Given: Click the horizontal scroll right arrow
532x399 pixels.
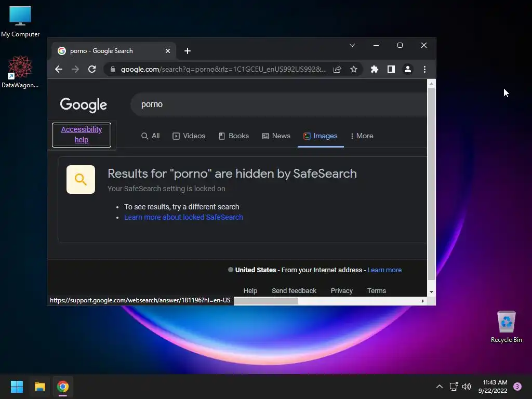Looking at the screenshot, I should tap(423, 301).
